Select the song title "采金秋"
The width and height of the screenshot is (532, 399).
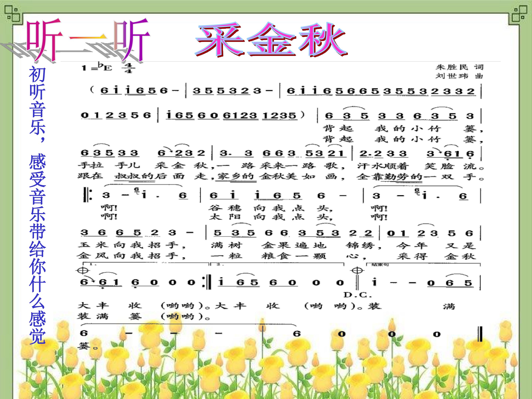click(x=272, y=40)
